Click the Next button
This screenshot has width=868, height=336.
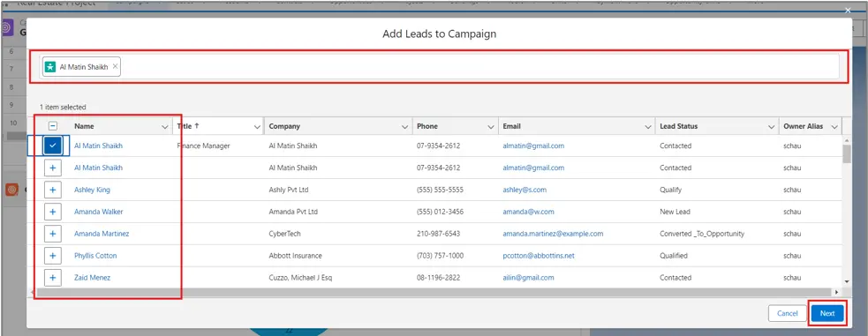click(827, 313)
